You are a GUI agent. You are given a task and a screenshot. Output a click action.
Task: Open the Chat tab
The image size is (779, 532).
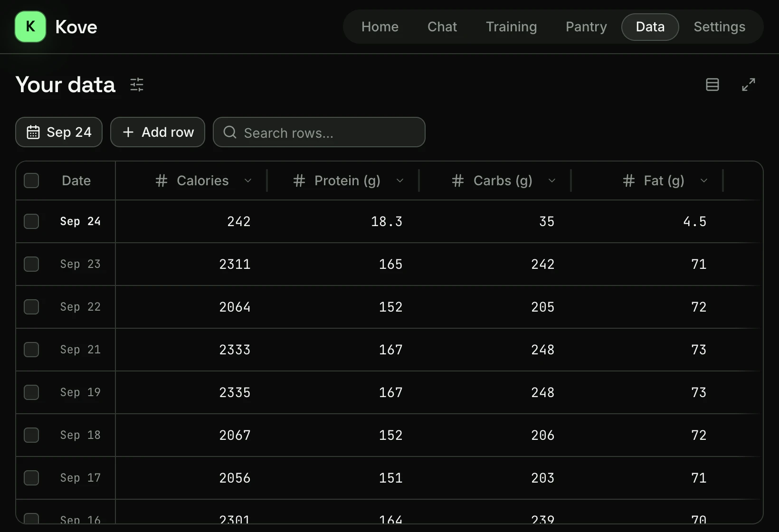pos(442,27)
